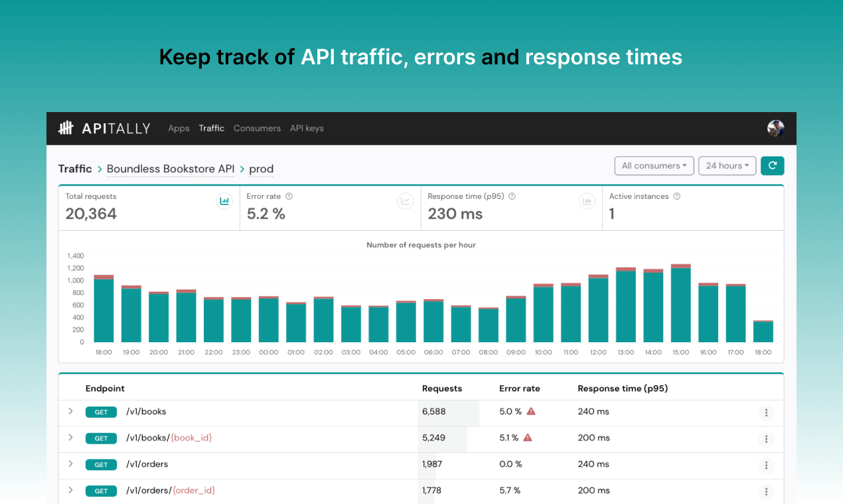
Task: Open the All consumers dropdown
Action: [654, 166]
